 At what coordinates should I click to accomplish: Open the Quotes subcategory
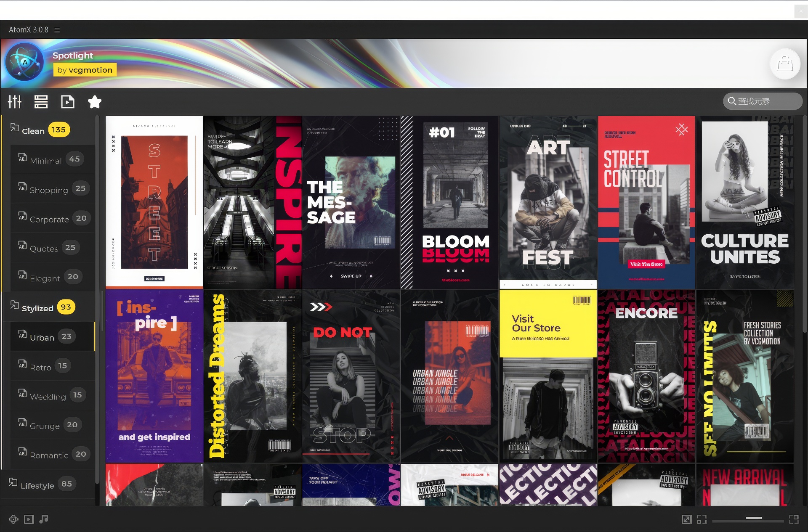[53, 248]
